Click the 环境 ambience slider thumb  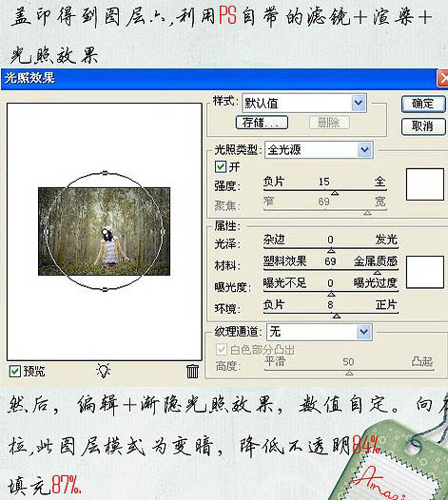[x=337, y=316]
